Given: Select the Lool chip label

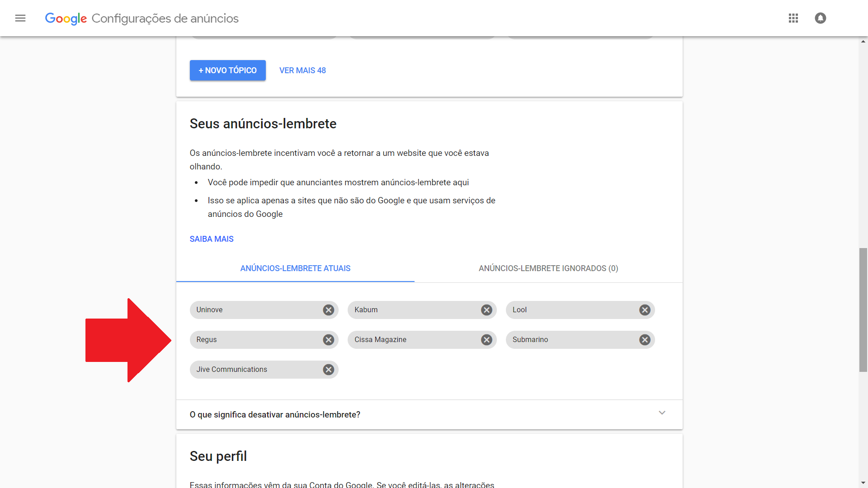Looking at the screenshot, I should click(x=520, y=310).
